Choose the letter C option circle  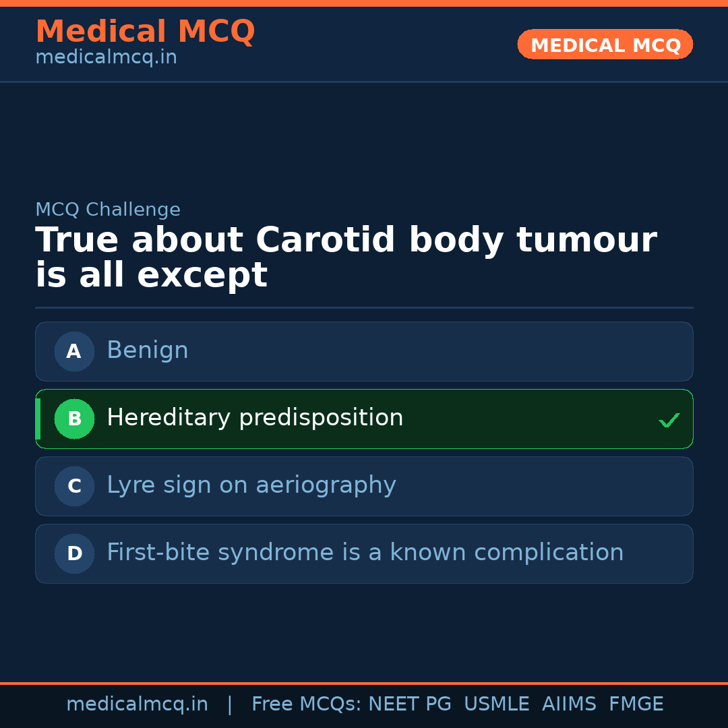[74, 486]
